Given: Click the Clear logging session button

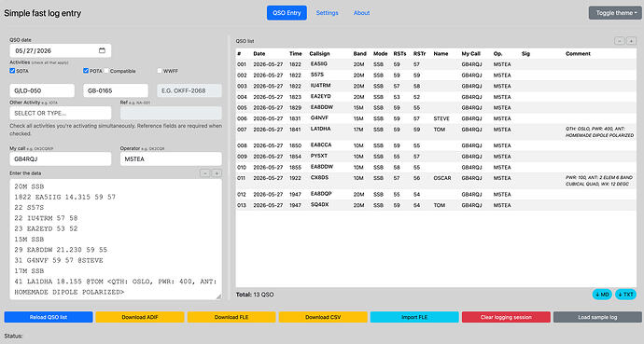Looking at the screenshot, I should tap(506, 317).
